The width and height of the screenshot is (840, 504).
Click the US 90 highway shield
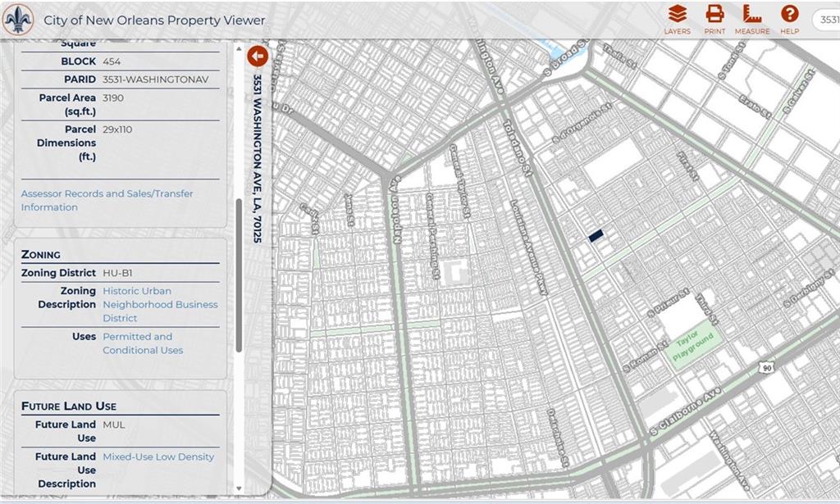coord(767,368)
